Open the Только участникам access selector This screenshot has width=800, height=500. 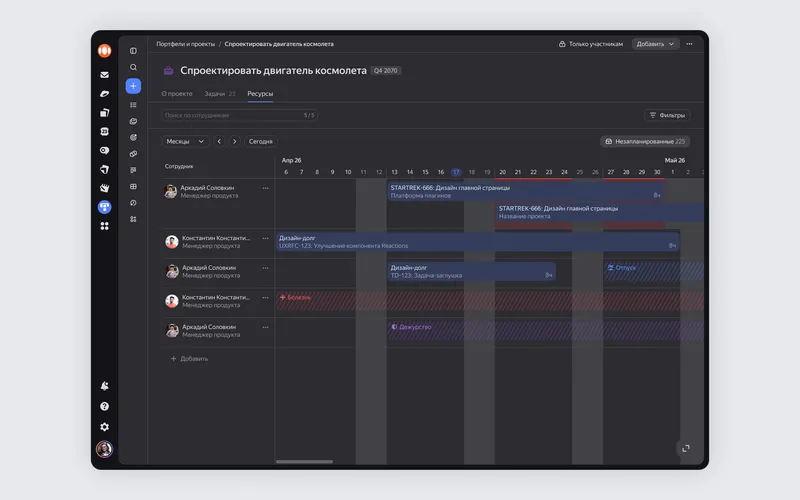(x=591, y=44)
